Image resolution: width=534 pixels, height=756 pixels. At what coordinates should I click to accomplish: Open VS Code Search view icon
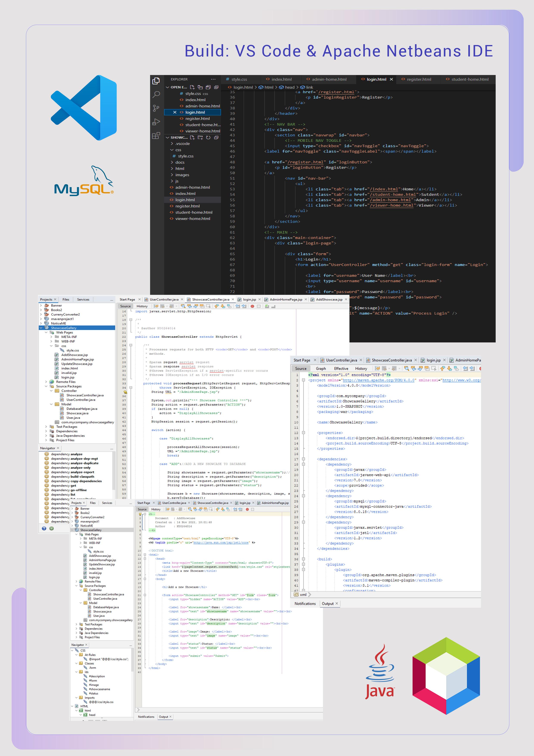click(x=156, y=95)
